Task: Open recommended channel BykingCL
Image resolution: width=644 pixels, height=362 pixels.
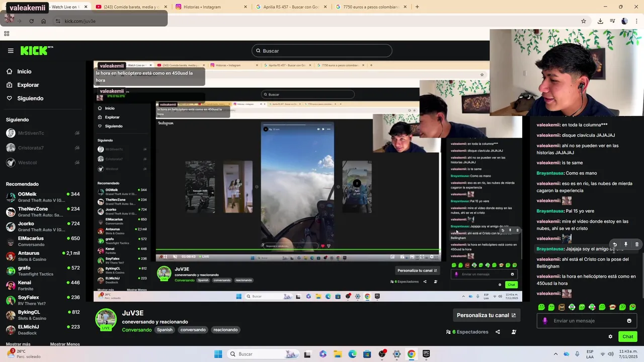Action: [43, 315]
